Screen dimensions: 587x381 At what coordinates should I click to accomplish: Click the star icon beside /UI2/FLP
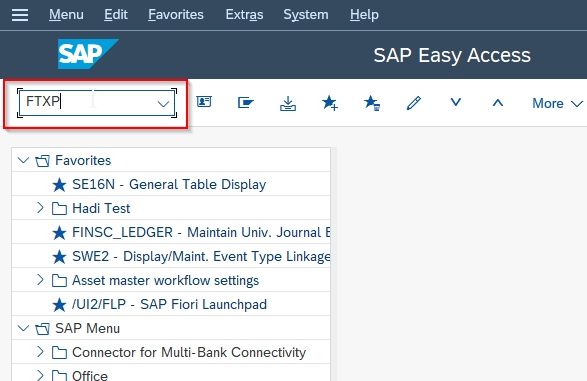click(x=59, y=305)
